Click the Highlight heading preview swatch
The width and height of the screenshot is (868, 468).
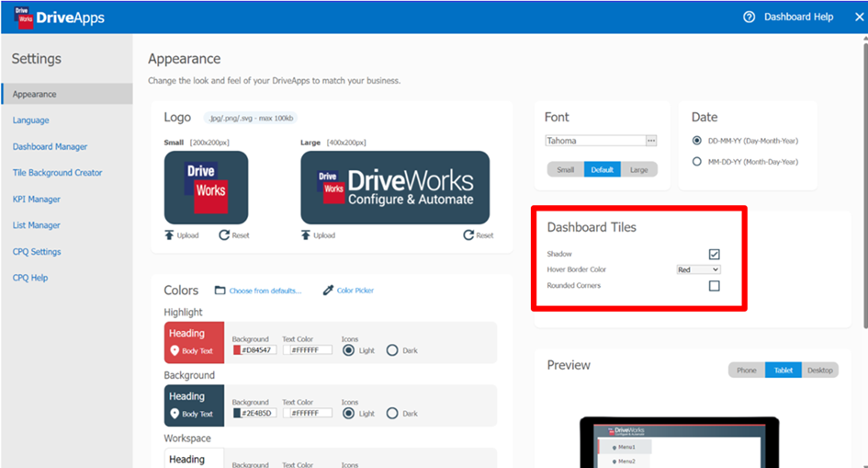[195, 343]
